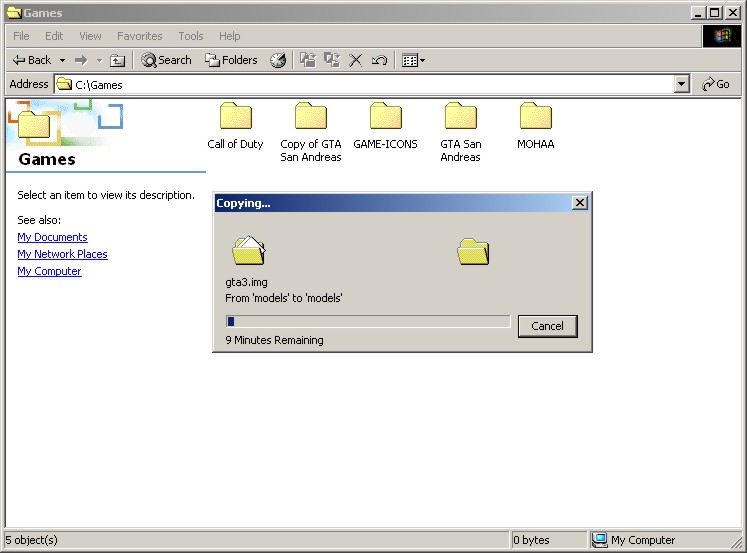Click the copy progress bar

[x=368, y=322]
